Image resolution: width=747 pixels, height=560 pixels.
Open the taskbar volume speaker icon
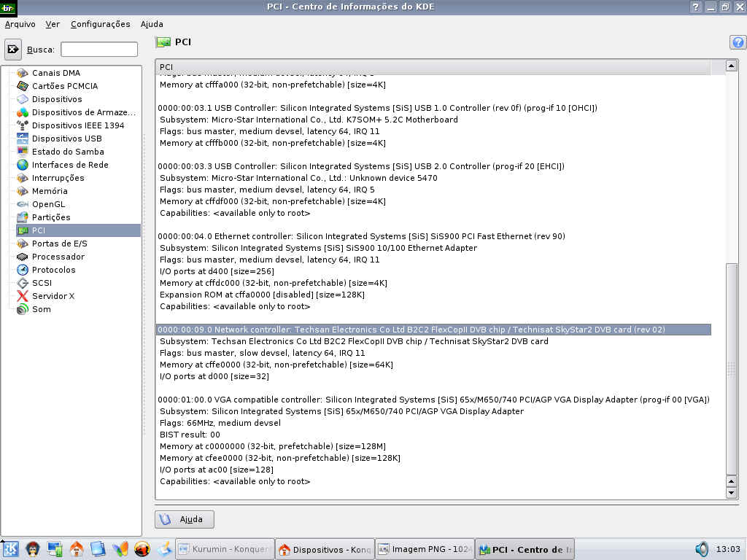point(701,549)
